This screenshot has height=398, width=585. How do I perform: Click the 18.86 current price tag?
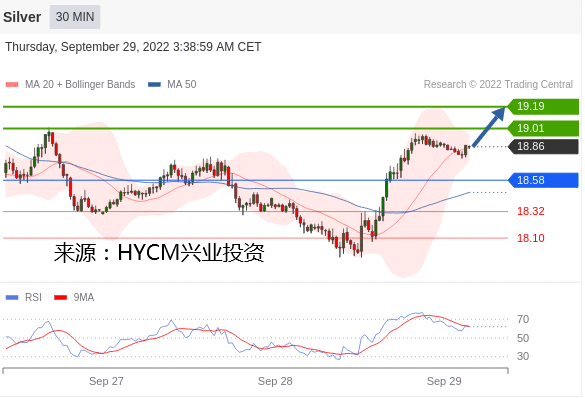pyautogui.click(x=543, y=146)
